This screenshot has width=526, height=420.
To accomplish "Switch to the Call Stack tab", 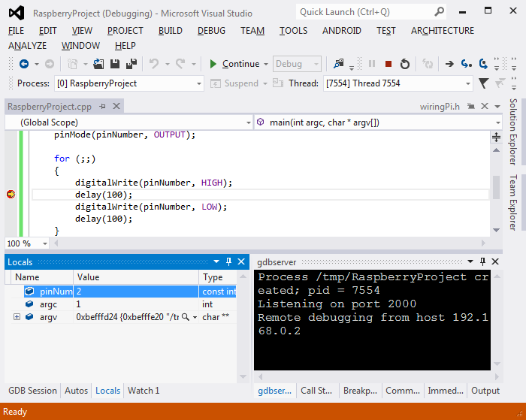I will (x=316, y=391).
